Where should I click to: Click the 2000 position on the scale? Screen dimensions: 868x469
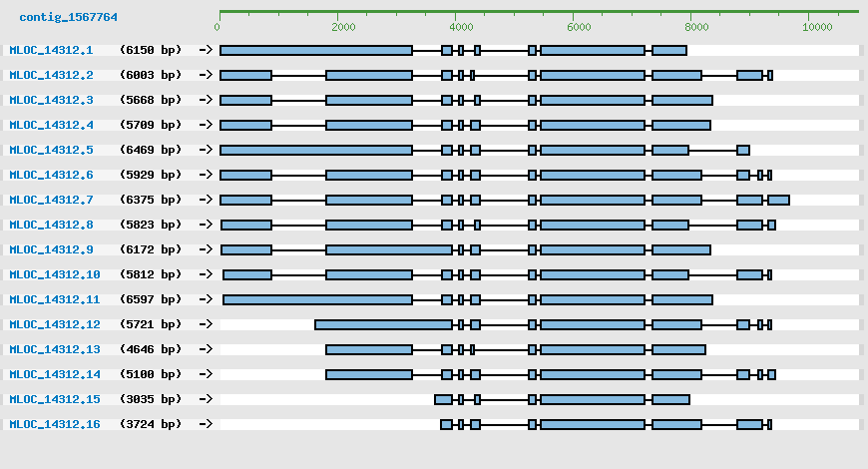tap(342, 27)
